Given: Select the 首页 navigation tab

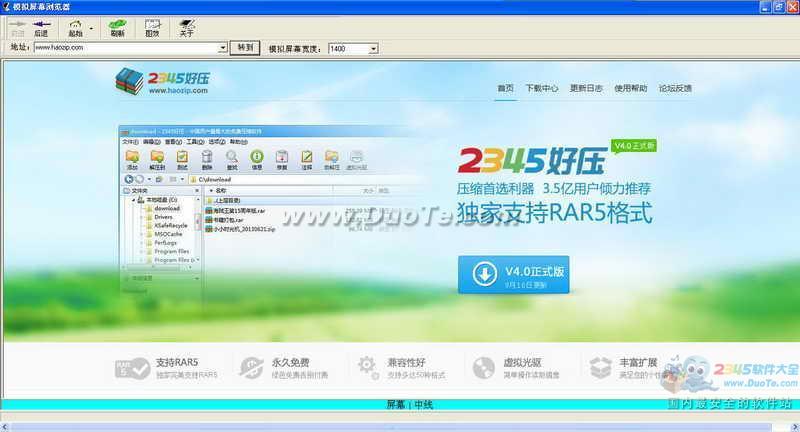Looking at the screenshot, I should pyautogui.click(x=505, y=88).
